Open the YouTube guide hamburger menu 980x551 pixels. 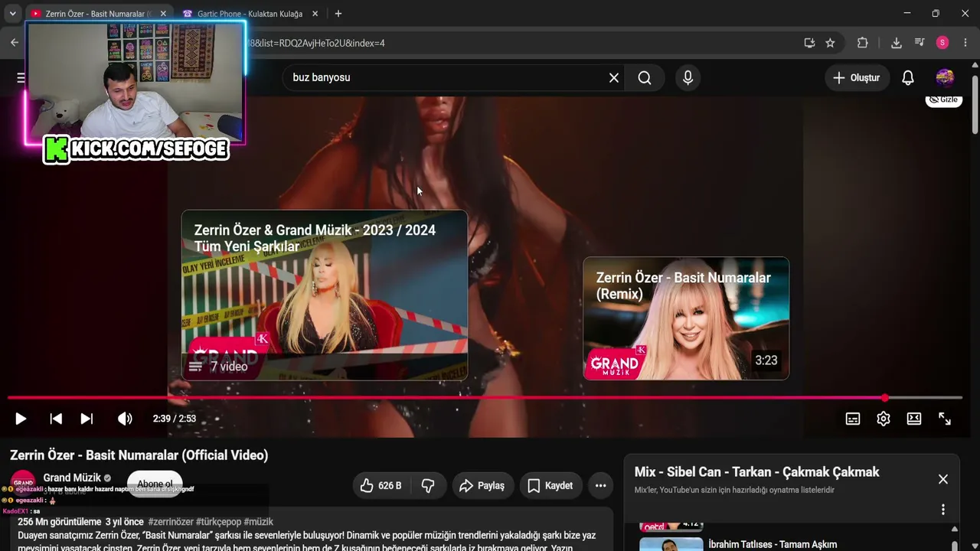pyautogui.click(x=21, y=77)
